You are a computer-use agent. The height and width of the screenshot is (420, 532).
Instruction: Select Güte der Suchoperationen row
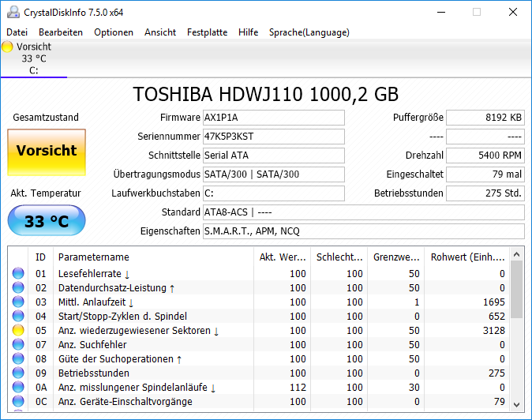pos(259,359)
